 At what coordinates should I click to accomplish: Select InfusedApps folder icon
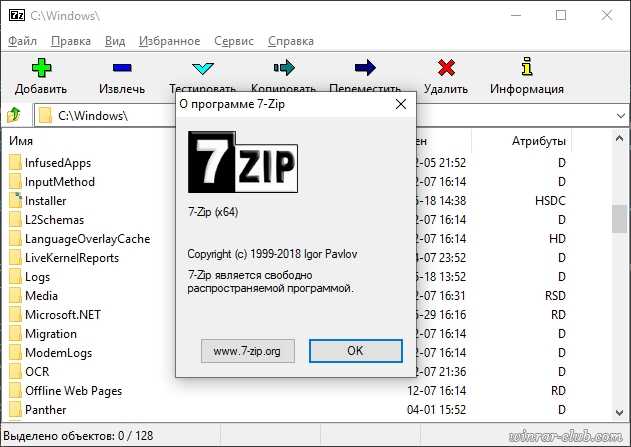(15, 163)
